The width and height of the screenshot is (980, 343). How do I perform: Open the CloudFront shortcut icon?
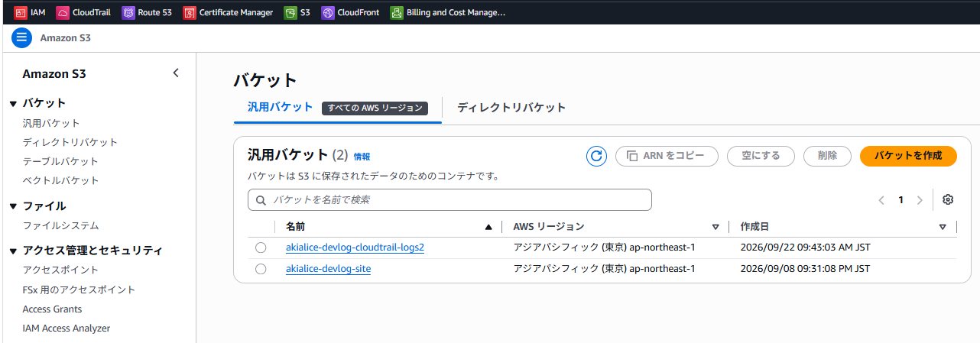328,12
